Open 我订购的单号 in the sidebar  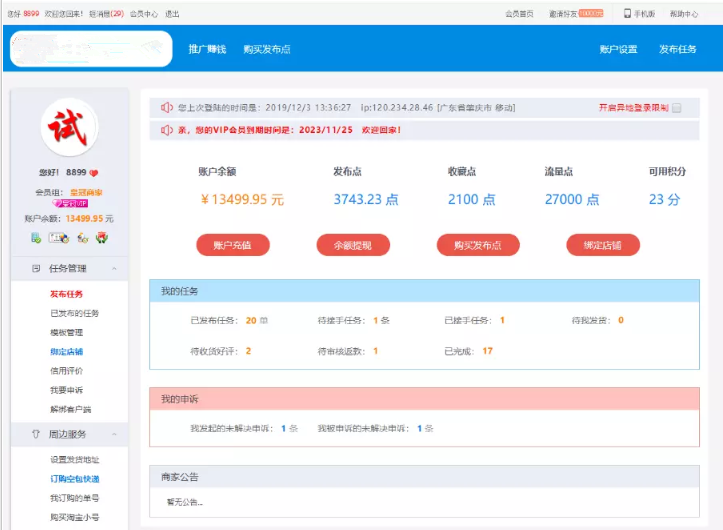coord(75,498)
